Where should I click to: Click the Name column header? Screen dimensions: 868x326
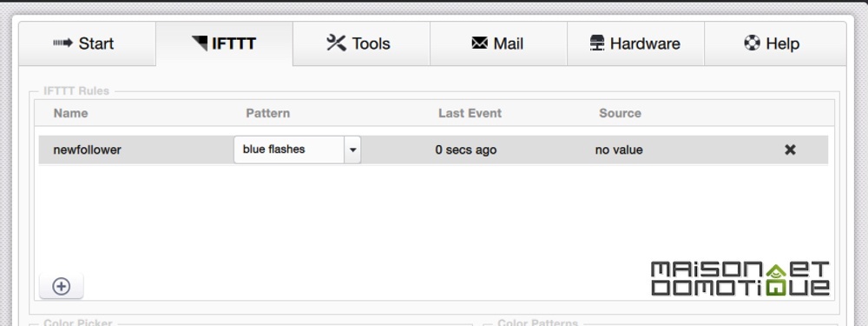point(71,113)
